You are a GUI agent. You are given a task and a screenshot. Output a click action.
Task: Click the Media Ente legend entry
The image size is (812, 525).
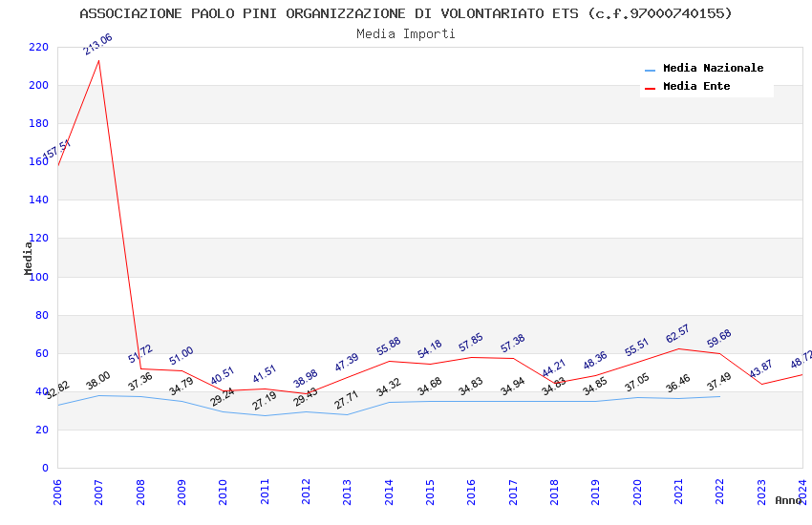point(696,86)
